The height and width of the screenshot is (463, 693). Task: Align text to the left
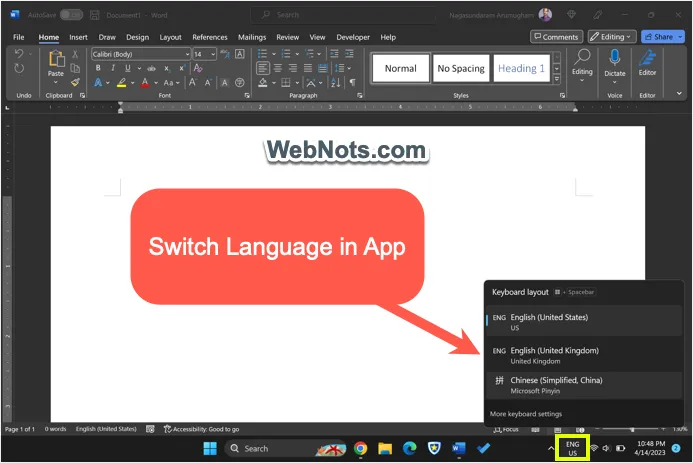[x=263, y=68]
